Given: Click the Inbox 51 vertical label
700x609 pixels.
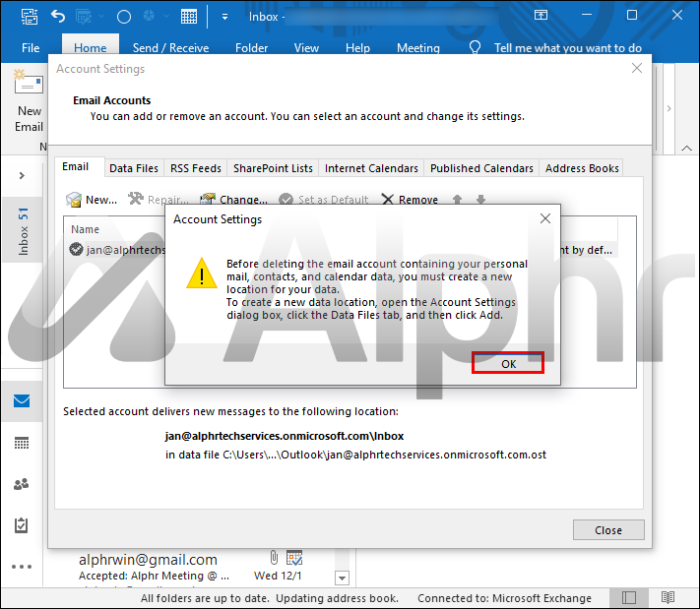Looking at the screenshot, I should pyautogui.click(x=24, y=231).
